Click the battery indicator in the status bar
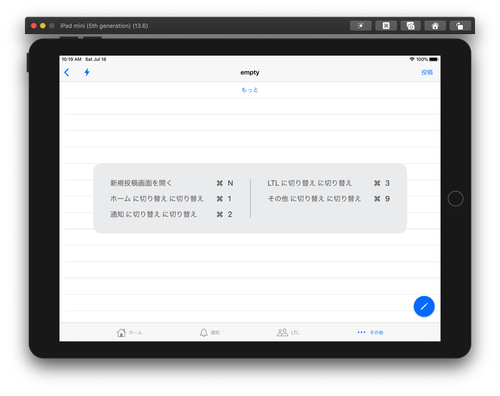Screen dimensions: 500x396 (433, 59)
